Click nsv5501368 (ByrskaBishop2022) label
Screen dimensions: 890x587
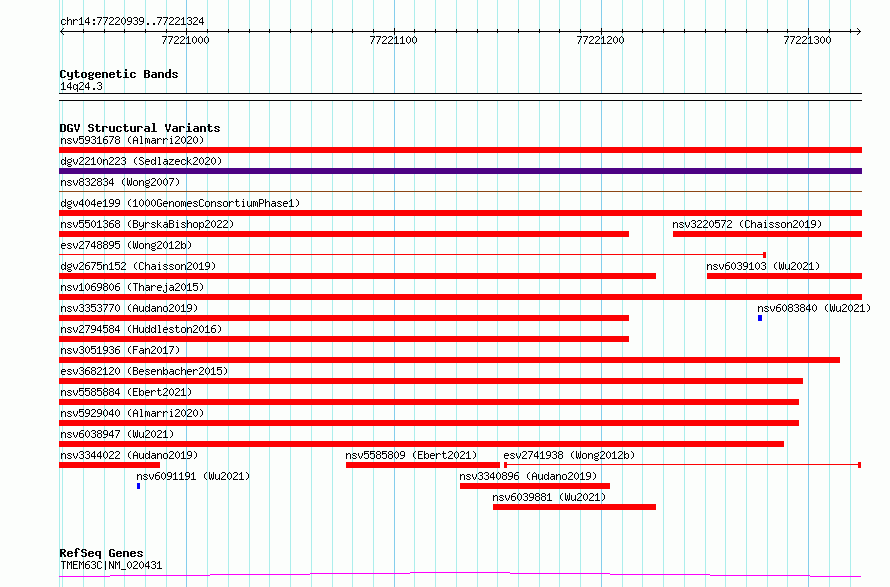(x=147, y=224)
